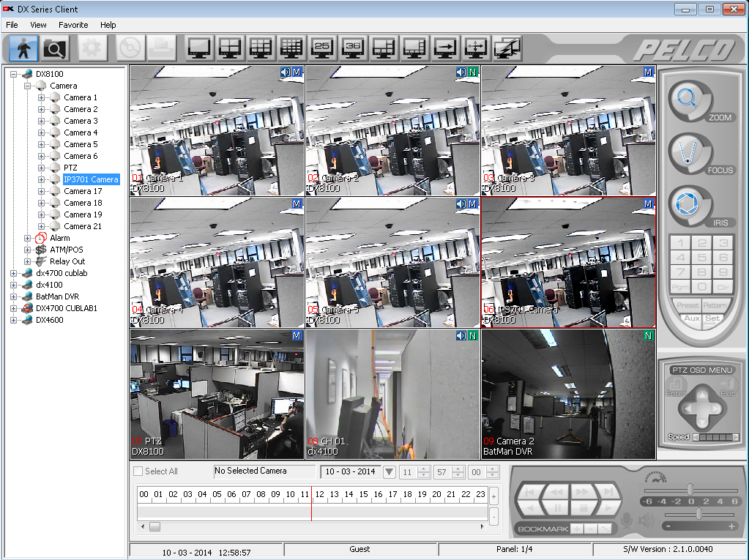Viewport: 749px width, 560px height.
Task: Toggle audio icon on Camera 1 tile
Action: click(286, 72)
